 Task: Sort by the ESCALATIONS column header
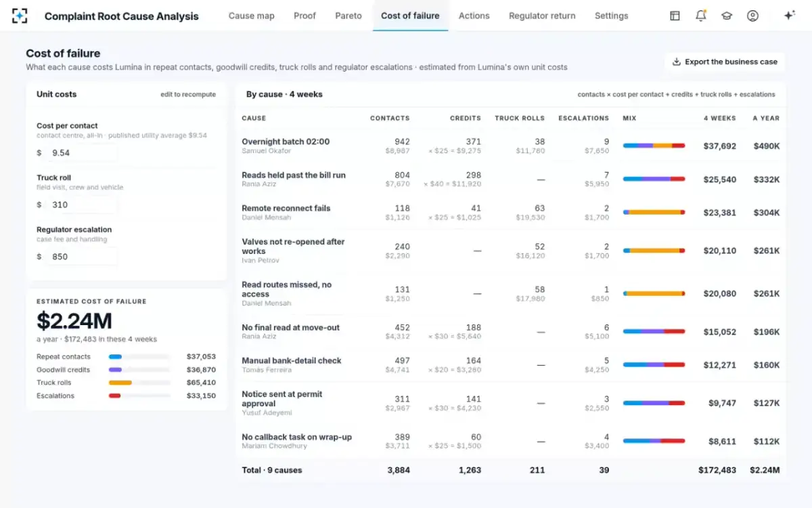583,119
